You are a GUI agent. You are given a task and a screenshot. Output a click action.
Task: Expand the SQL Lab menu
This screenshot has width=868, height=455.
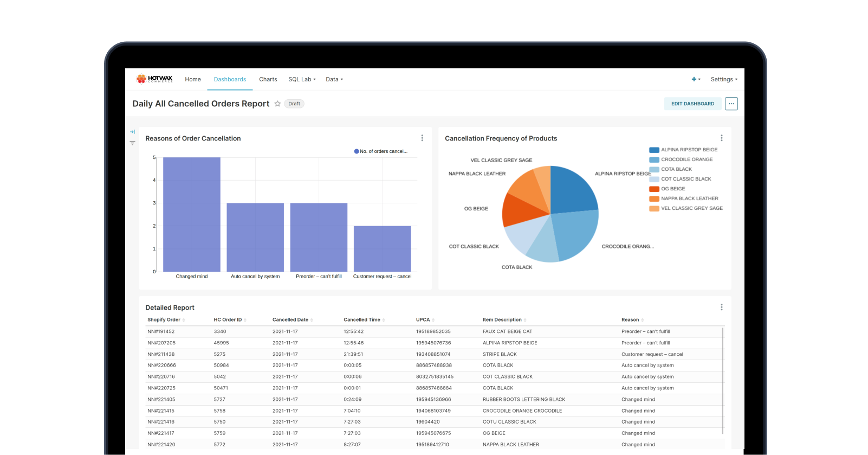302,79
